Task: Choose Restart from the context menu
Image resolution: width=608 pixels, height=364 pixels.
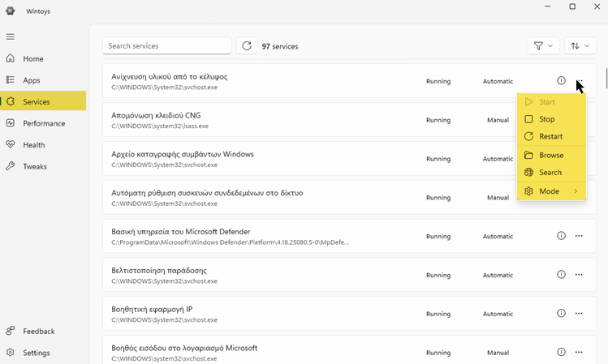Action: pos(550,136)
